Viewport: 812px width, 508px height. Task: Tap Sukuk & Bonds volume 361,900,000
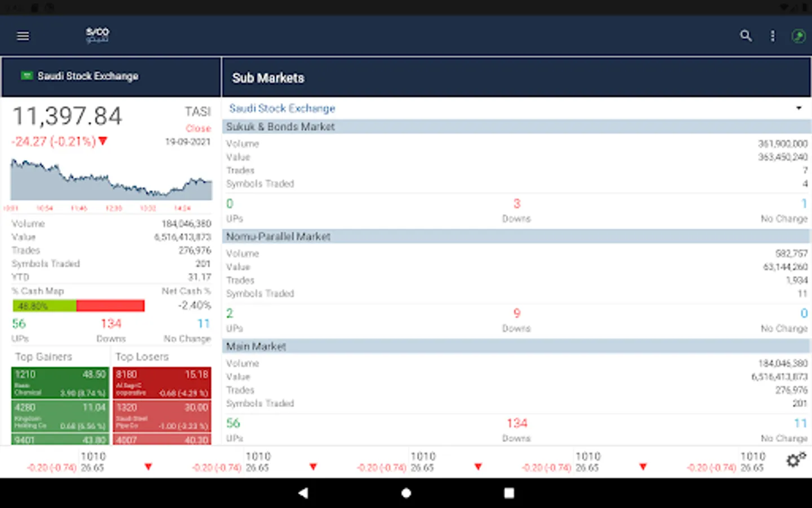pyautogui.click(x=783, y=144)
